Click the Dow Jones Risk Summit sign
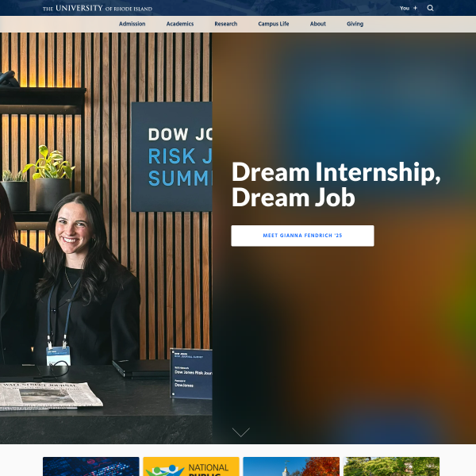Image resolution: width=476 pixels, height=476 pixels. click(x=172, y=156)
